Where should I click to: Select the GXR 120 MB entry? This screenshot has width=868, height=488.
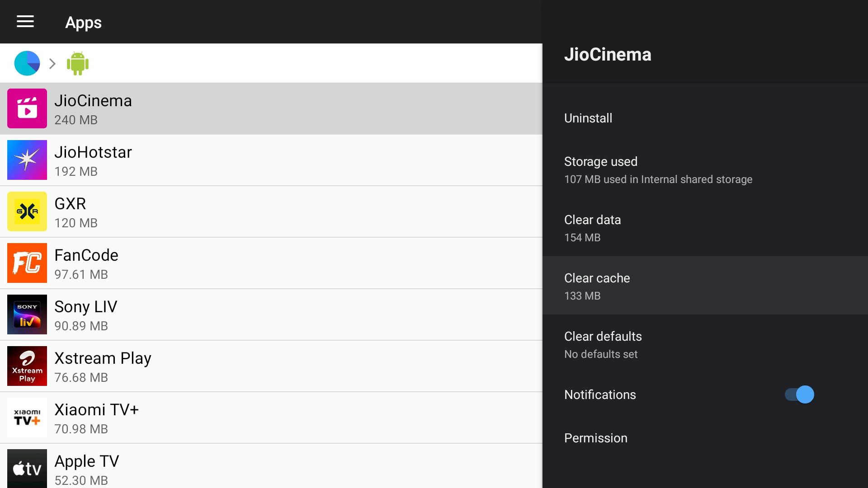click(271, 211)
